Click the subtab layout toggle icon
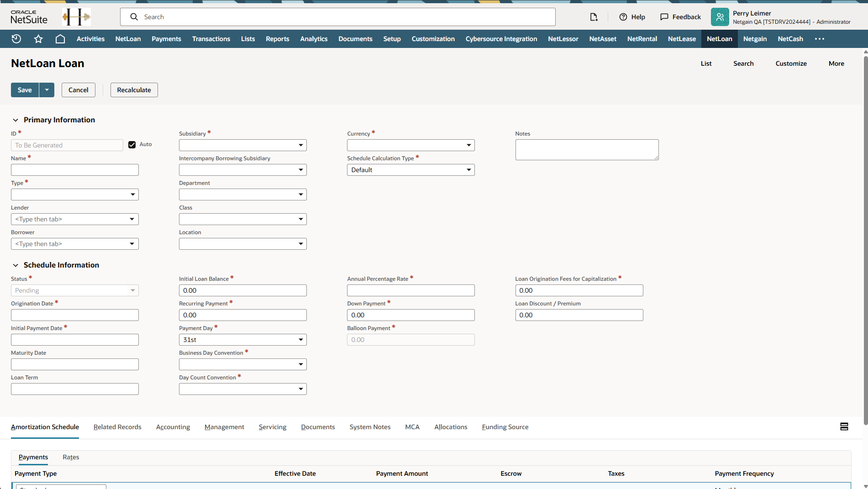The image size is (868, 489). pos(844,426)
